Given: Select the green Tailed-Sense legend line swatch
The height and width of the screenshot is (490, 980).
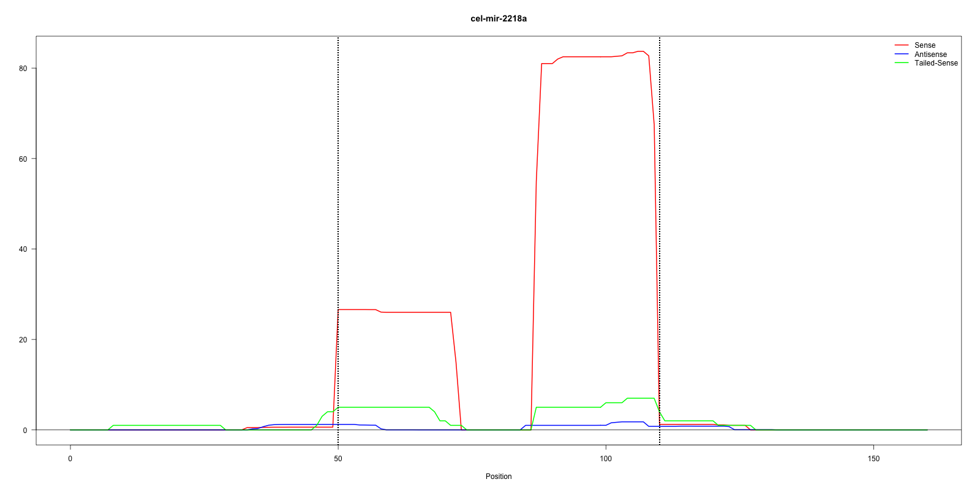Looking at the screenshot, I should click(901, 63).
